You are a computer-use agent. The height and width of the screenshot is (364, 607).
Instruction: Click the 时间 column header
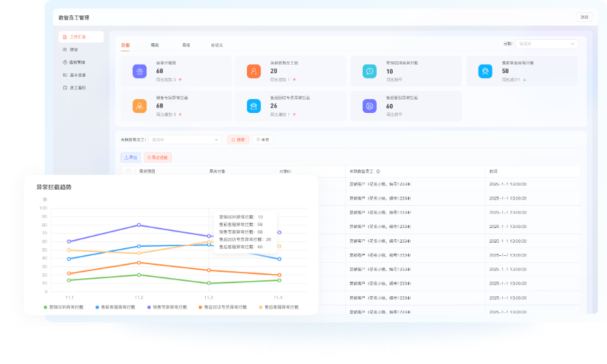493,172
